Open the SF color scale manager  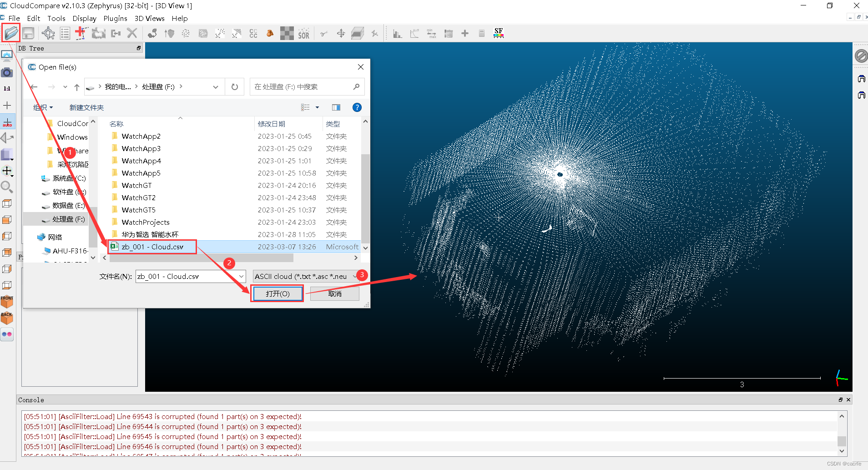click(x=499, y=33)
